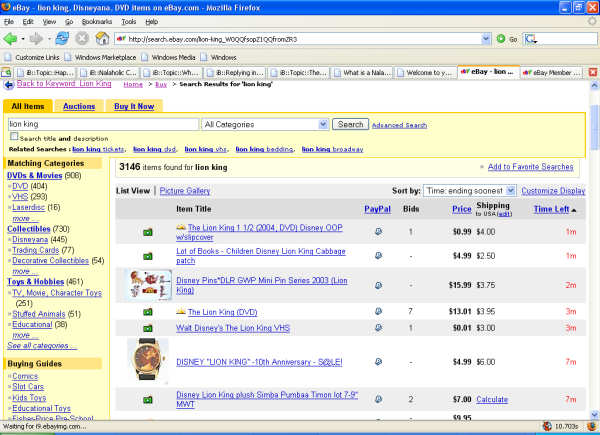The image size is (600, 435).
Task: Click the Stop loading icon
Action: pyautogui.click(x=82, y=38)
